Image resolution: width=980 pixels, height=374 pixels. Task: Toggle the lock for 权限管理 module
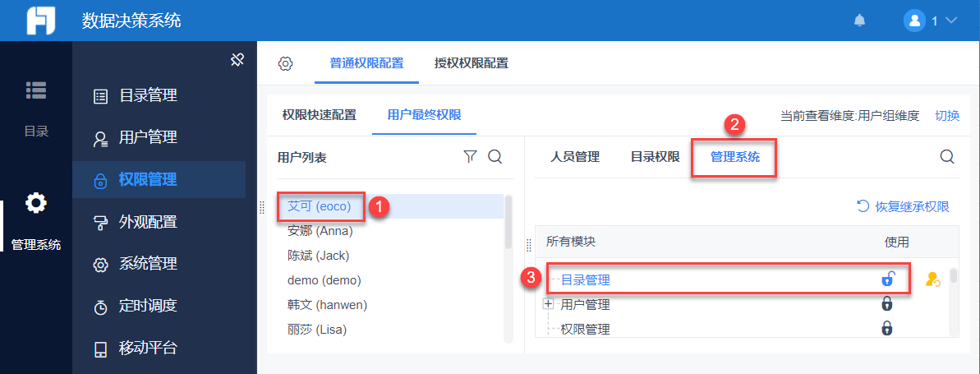point(887,329)
